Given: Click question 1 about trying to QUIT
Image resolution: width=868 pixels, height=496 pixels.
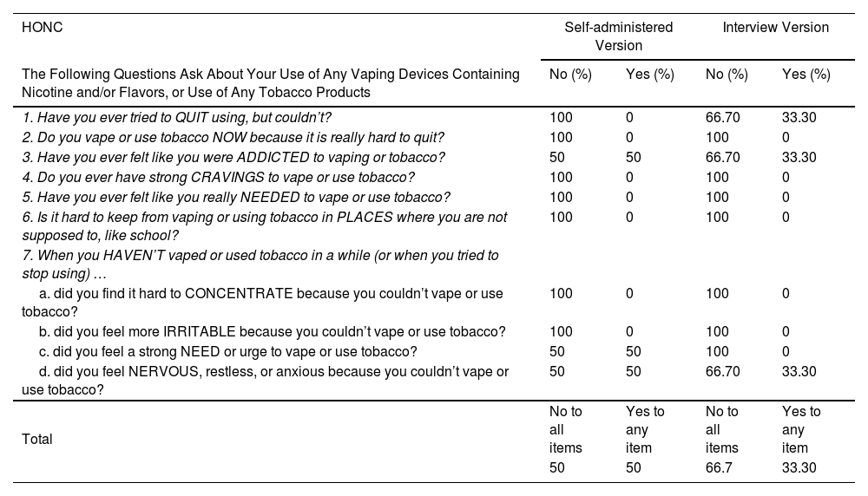Looking at the screenshot, I should tap(176, 117).
